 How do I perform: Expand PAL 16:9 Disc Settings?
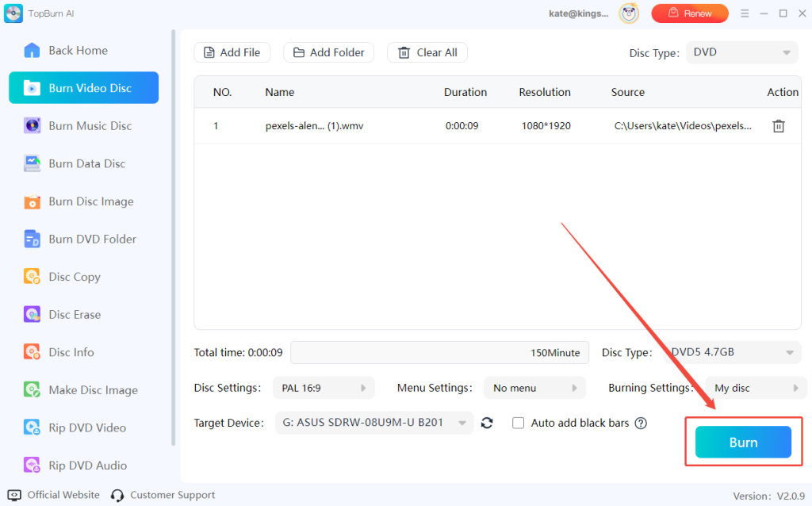click(324, 388)
